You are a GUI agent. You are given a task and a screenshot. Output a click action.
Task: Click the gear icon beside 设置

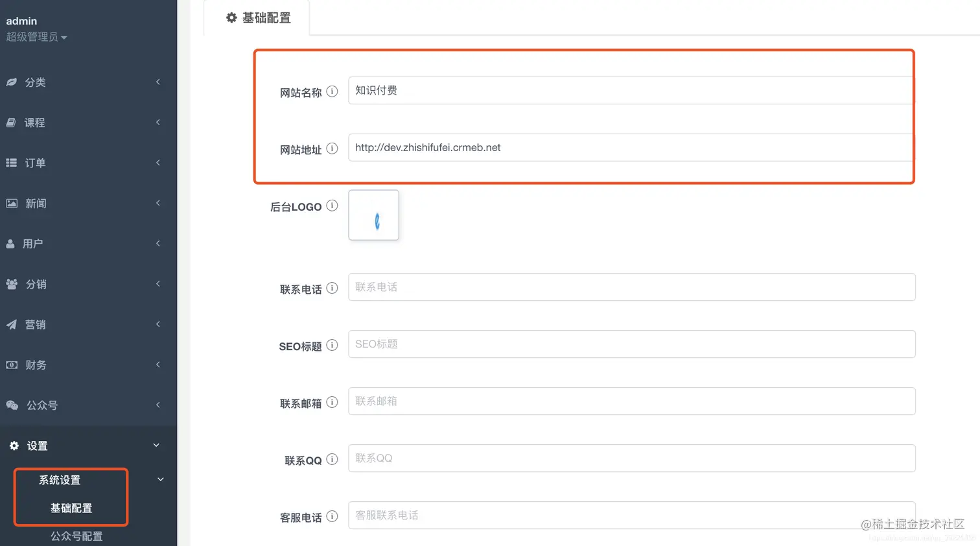click(14, 445)
